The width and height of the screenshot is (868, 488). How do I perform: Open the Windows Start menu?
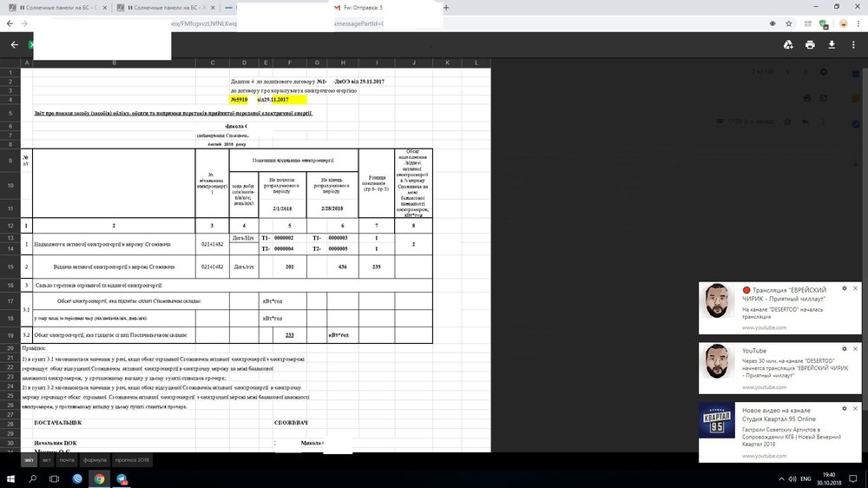12,478
